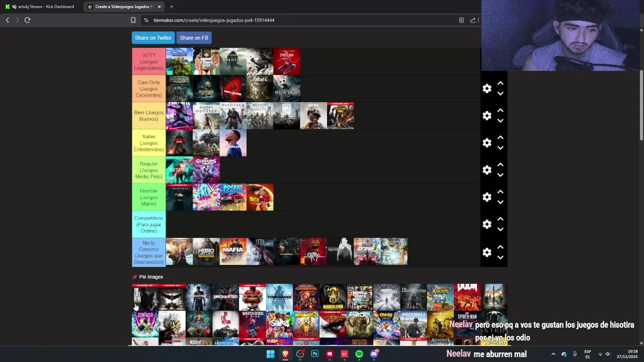Click the yellow Safan tier label
The width and height of the screenshot is (644, 362).
coord(148,143)
